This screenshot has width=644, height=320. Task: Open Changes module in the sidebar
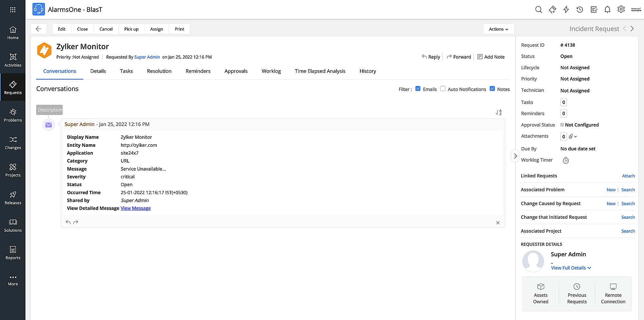[x=13, y=143]
